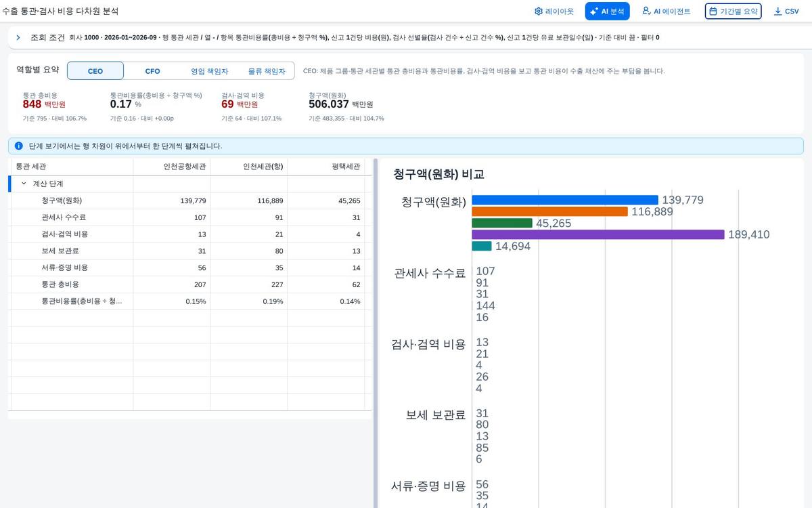Select the 서류·증명 비용 table row label
Image resolution: width=812 pixels, height=508 pixels.
[x=64, y=268]
